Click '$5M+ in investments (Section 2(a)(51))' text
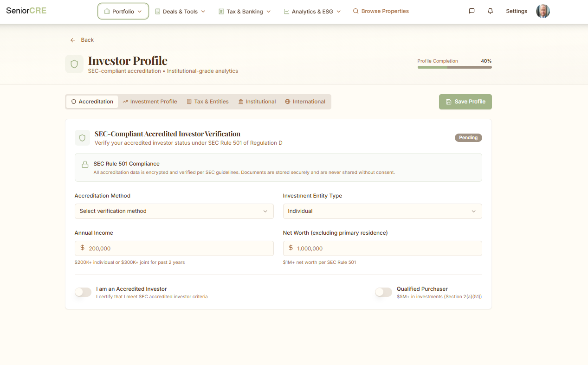588x365 pixels. point(439,297)
